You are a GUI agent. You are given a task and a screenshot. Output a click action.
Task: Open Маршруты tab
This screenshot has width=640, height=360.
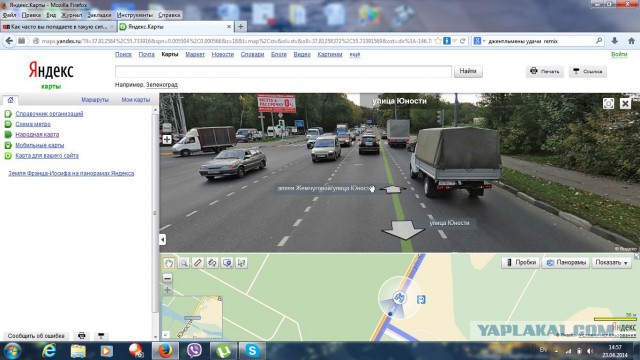pyautogui.click(x=95, y=100)
